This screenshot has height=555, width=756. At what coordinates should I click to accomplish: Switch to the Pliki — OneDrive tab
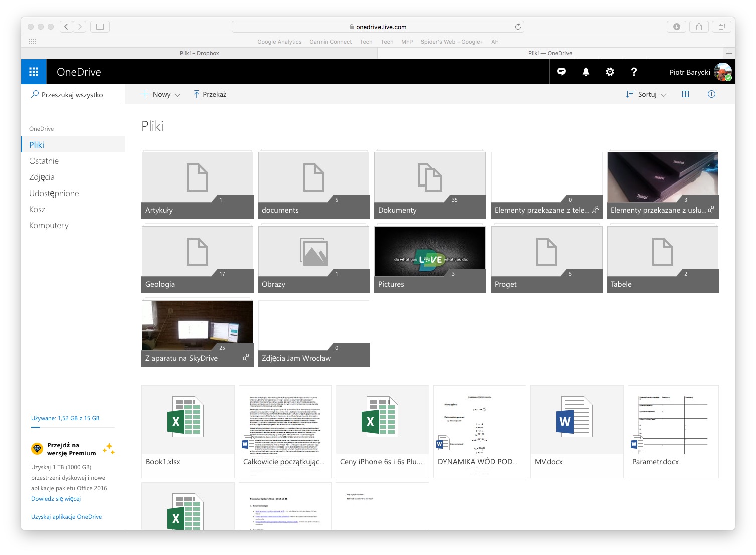pyautogui.click(x=550, y=53)
